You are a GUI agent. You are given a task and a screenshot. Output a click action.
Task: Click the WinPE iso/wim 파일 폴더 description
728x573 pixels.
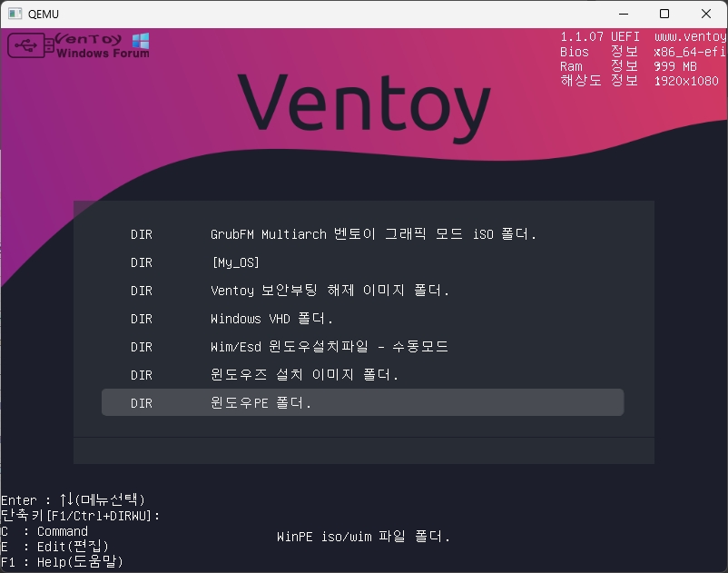click(363, 537)
